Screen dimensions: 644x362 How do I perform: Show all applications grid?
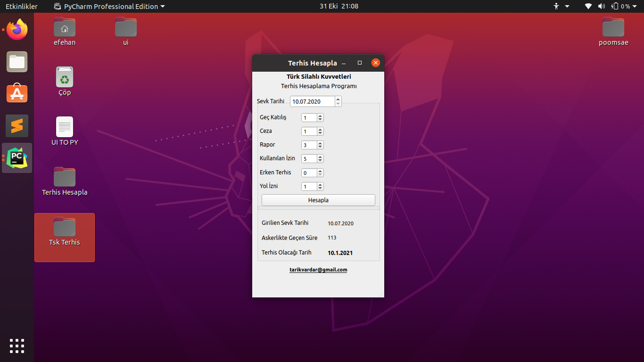click(17, 346)
